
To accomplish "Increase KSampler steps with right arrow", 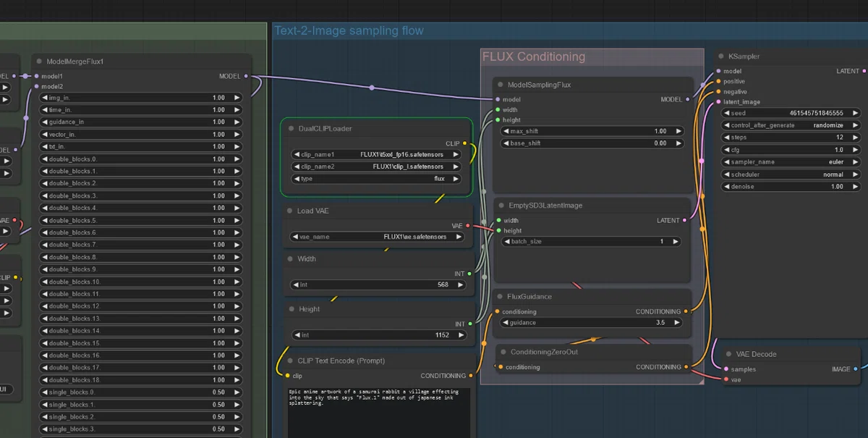I will click(x=856, y=138).
